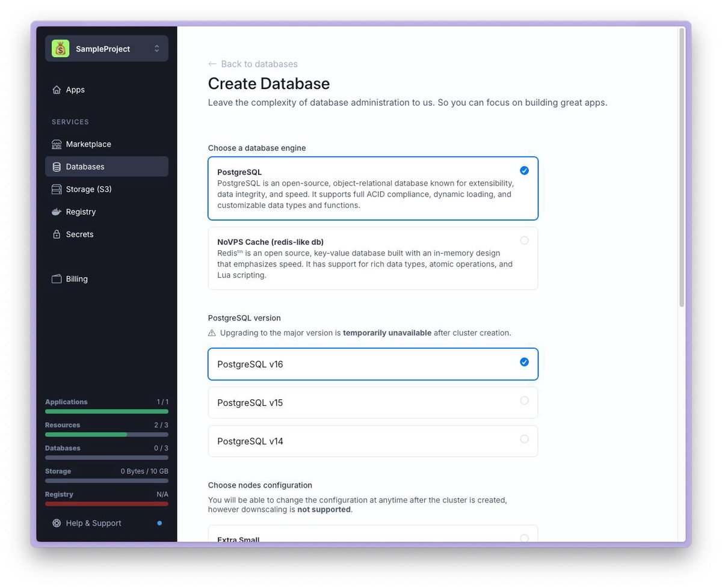The width and height of the screenshot is (722, 588).
Task: Click the page vertical scrollbar
Action: [x=682, y=168]
